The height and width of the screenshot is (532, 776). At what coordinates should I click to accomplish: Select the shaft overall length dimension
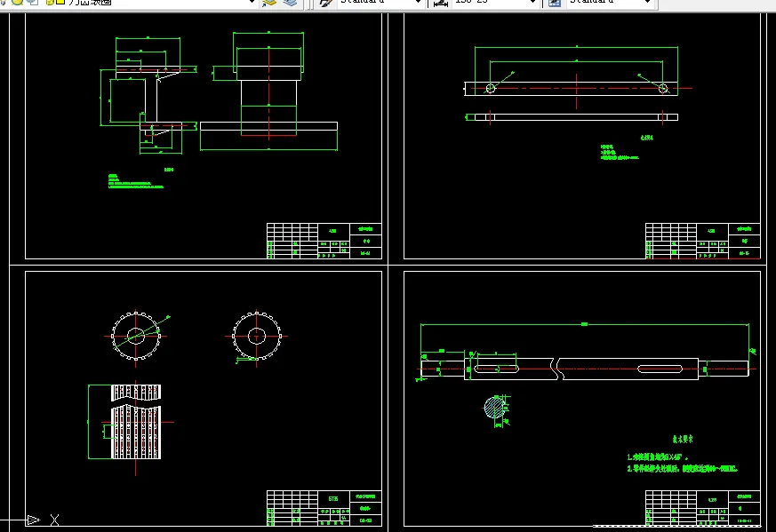tap(585, 324)
